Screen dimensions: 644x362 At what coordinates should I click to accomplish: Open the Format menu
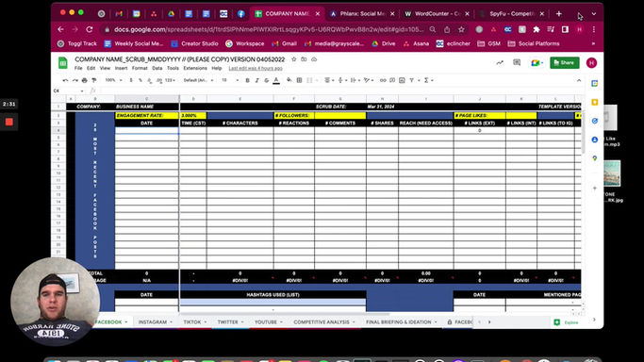140,68
